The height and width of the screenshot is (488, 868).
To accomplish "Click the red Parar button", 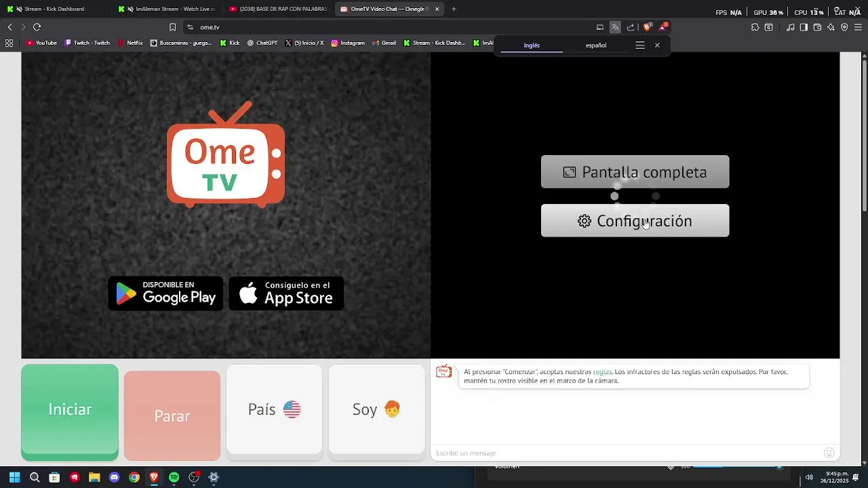I will (x=172, y=415).
